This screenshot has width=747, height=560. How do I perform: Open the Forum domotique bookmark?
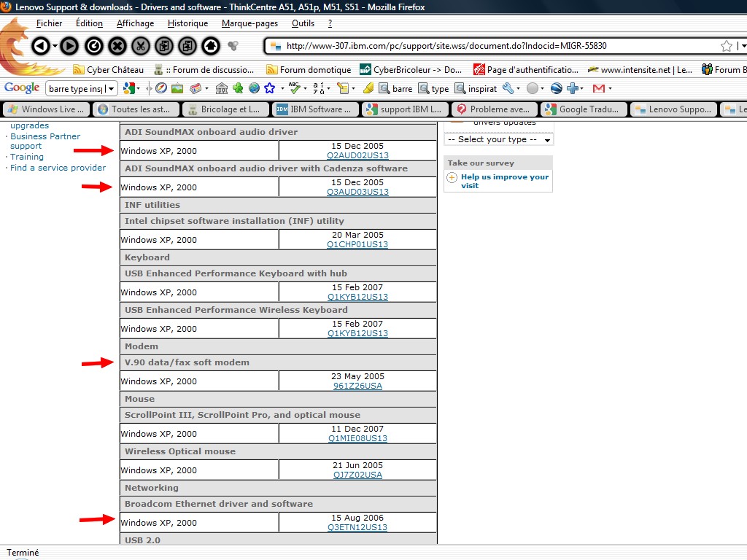coord(309,70)
